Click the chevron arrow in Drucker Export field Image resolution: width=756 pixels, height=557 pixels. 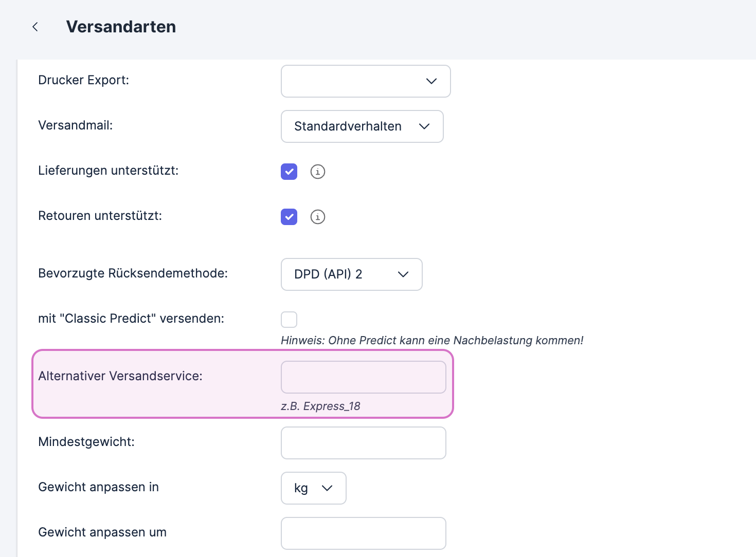431,81
